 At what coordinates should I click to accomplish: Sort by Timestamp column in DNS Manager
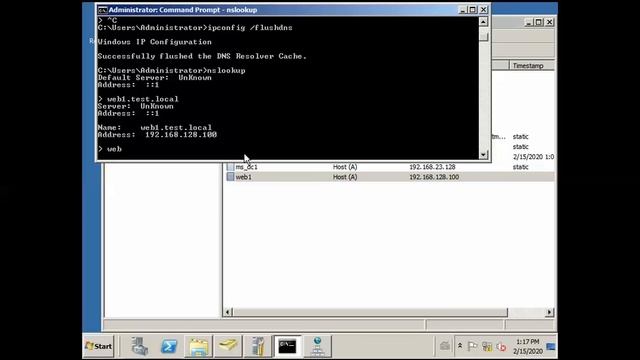click(531, 66)
